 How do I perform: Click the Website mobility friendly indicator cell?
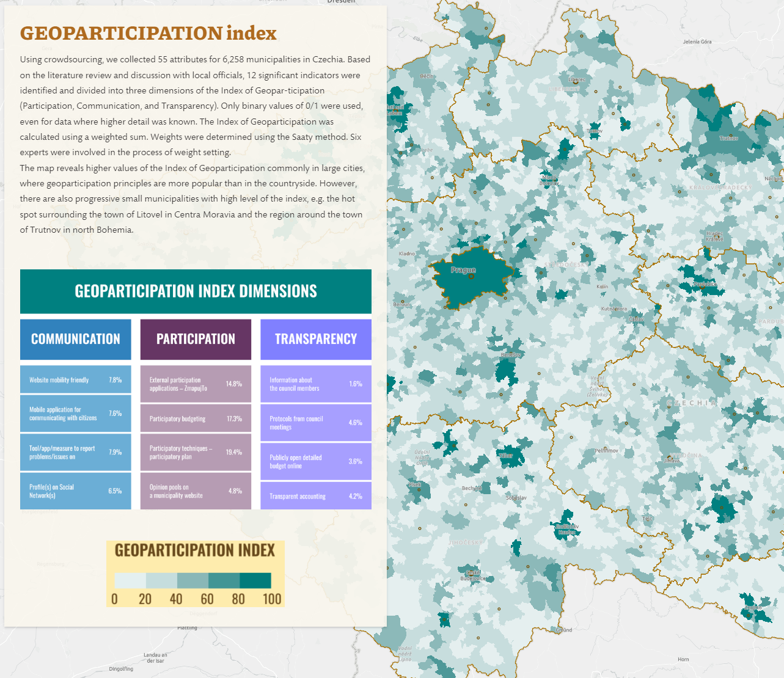tap(76, 380)
